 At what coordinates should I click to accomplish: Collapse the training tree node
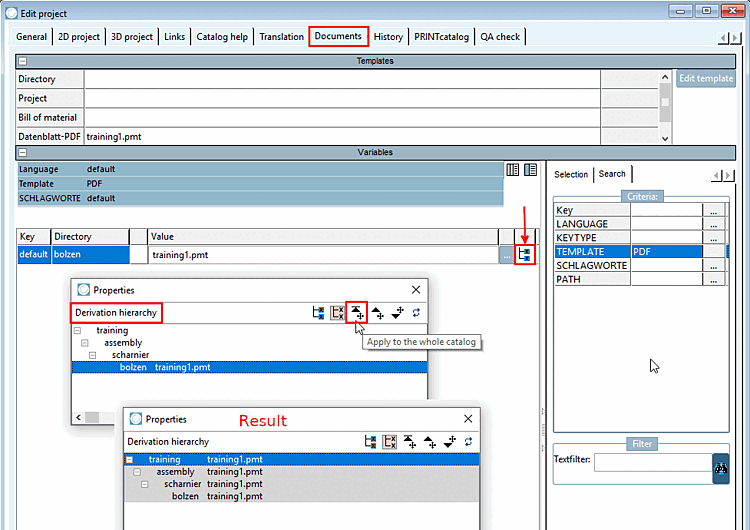(x=77, y=331)
